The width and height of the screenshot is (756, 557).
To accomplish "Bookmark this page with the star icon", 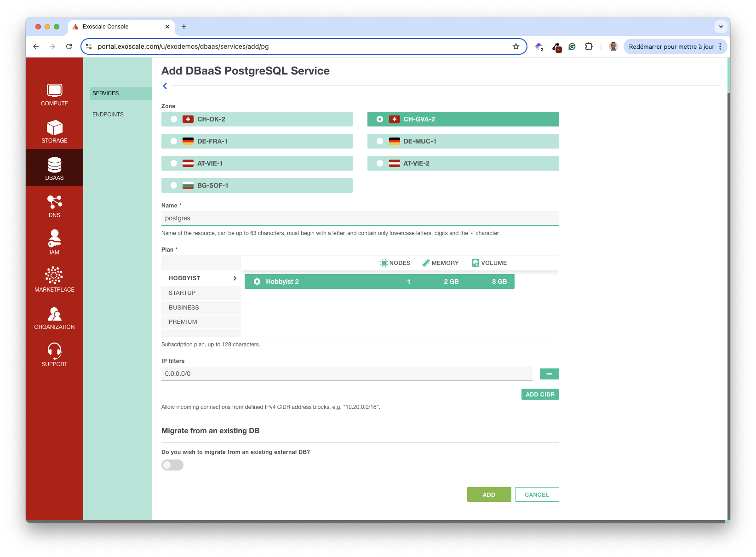I will pos(515,46).
